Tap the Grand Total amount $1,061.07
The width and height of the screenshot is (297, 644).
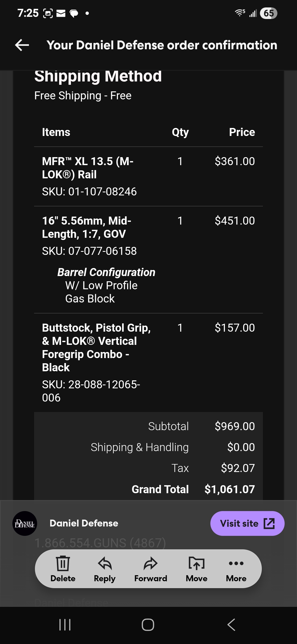230,489
